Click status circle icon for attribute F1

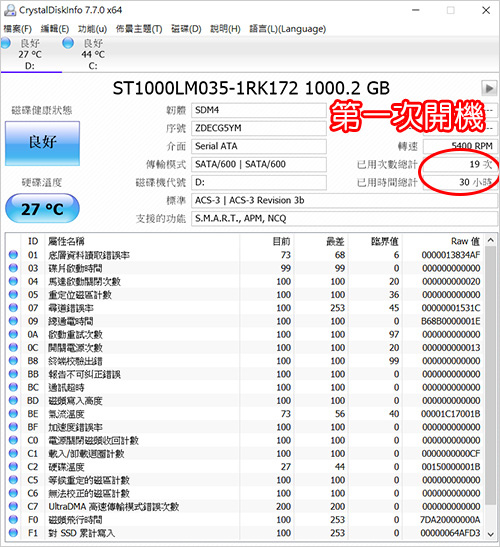tap(13, 533)
